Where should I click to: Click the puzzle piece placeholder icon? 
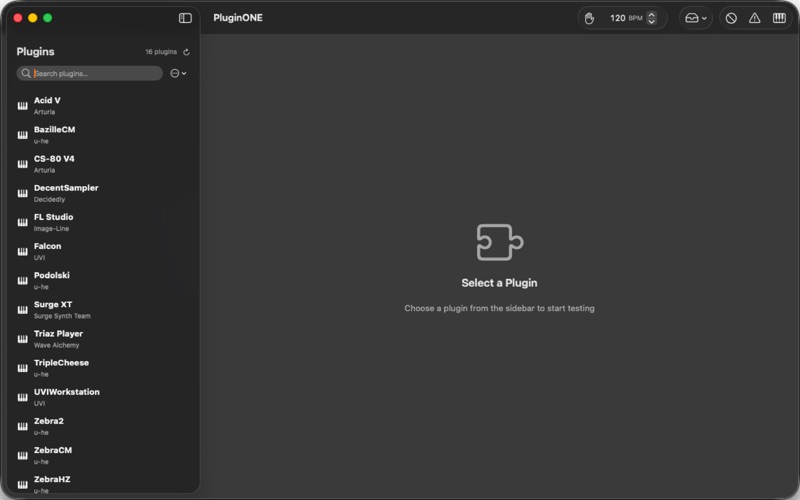[499, 242]
